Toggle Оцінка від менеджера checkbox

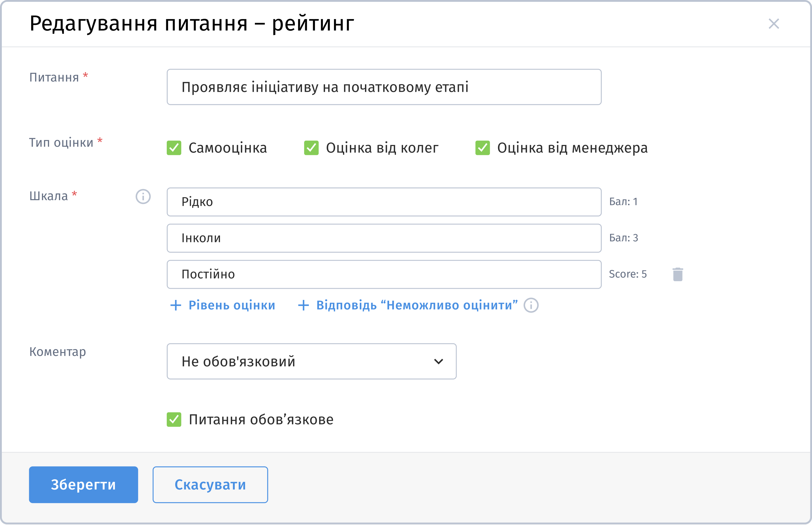pos(482,148)
